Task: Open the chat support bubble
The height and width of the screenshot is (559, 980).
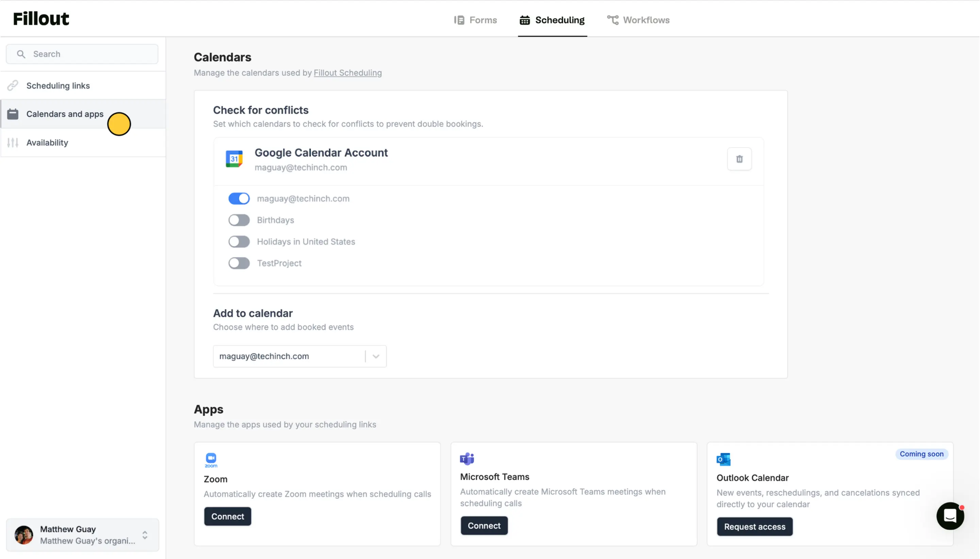Action: coord(950,516)
